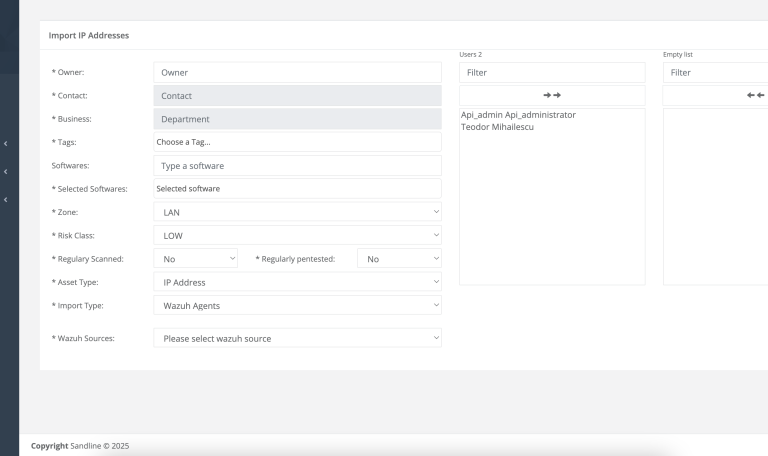Select Teodor Mihailescu in users list
Viewport: 768px width, 456px height.
point(497,127)
